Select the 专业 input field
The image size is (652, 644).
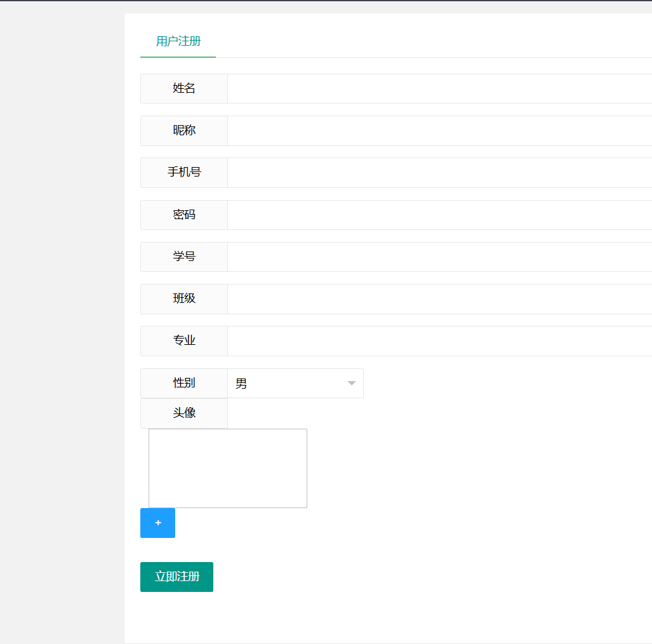tap(439, 341)
